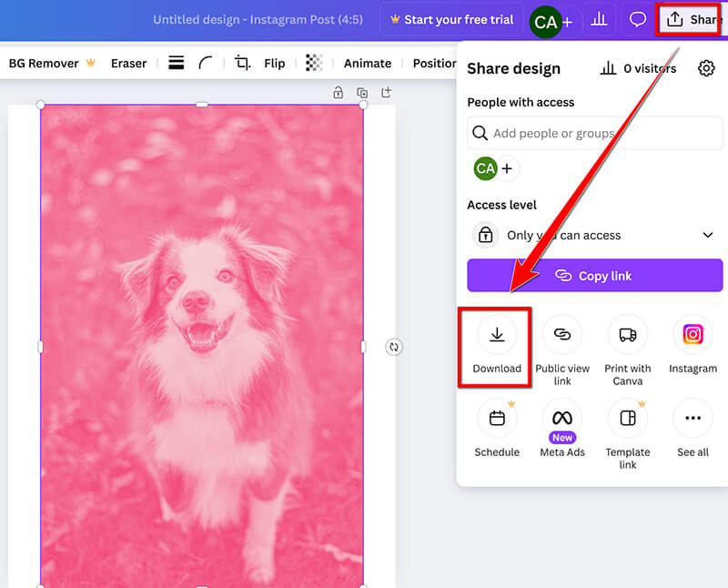Open the Animate panel
The width and height of the screenshot is (728, 588).
(368, 63)
